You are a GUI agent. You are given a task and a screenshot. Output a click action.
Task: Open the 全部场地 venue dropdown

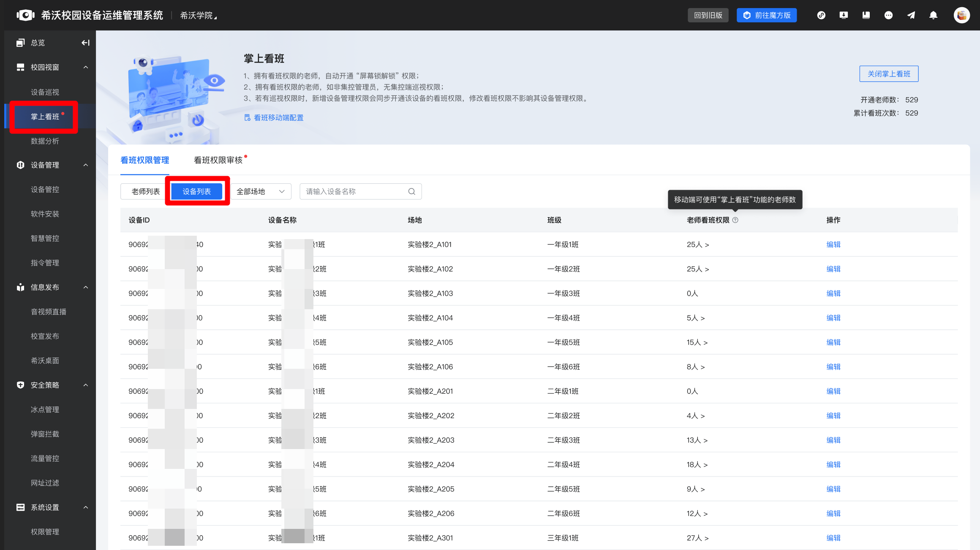pos(261,191)
